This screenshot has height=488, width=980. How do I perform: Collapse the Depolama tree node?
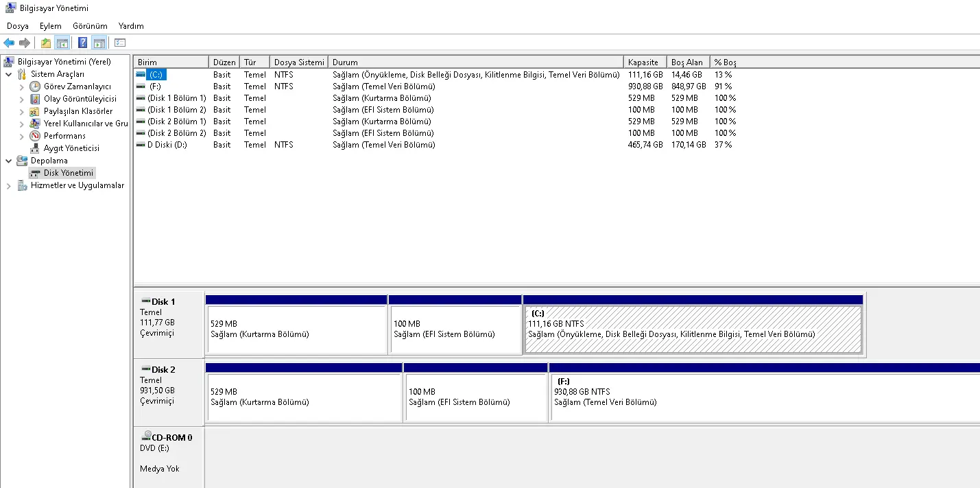[8, 161]
